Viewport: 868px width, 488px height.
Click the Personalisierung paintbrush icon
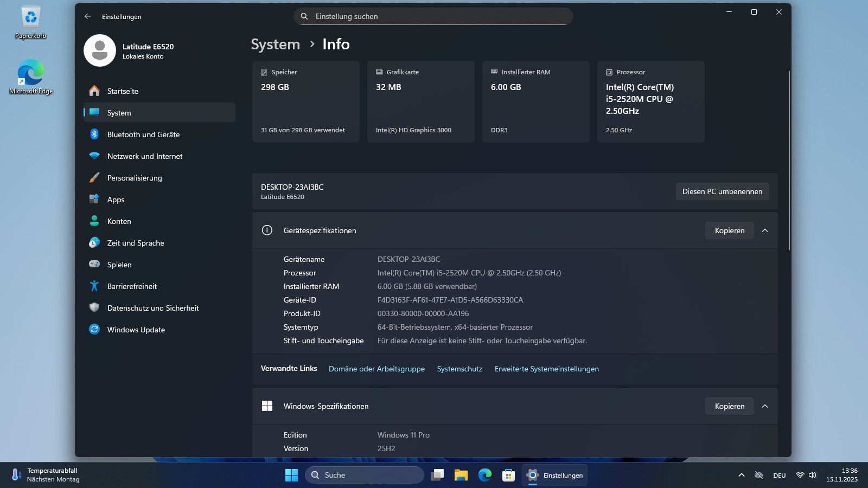tap(94, 177)
